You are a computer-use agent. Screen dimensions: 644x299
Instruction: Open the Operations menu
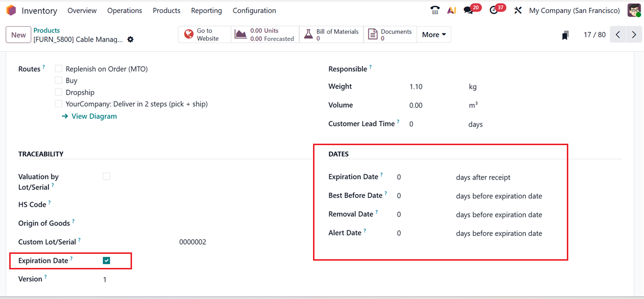125,10
